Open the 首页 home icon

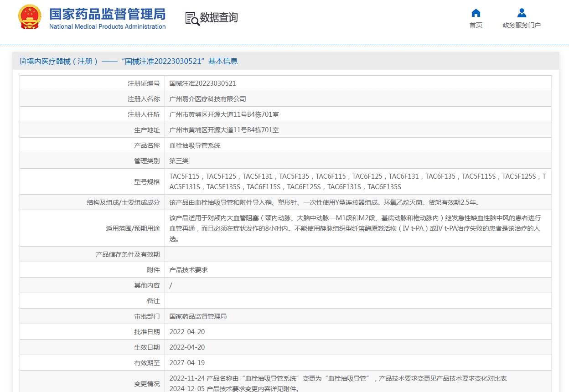pos(476,13)
